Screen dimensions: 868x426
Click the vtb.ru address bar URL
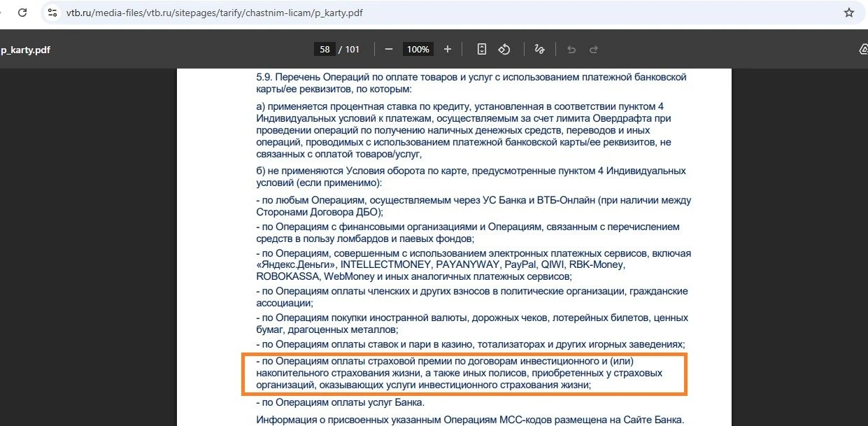tap(215, 13)
